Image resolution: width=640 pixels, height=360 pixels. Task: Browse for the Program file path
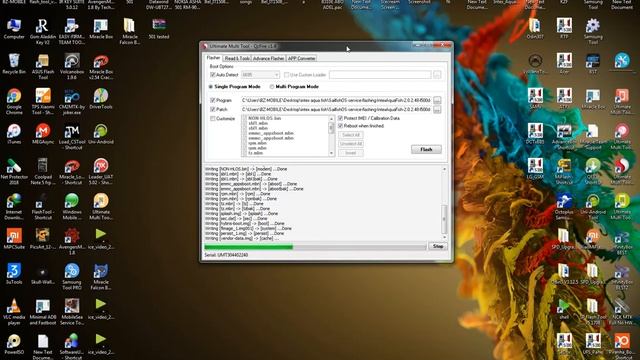tap(437, 100)
